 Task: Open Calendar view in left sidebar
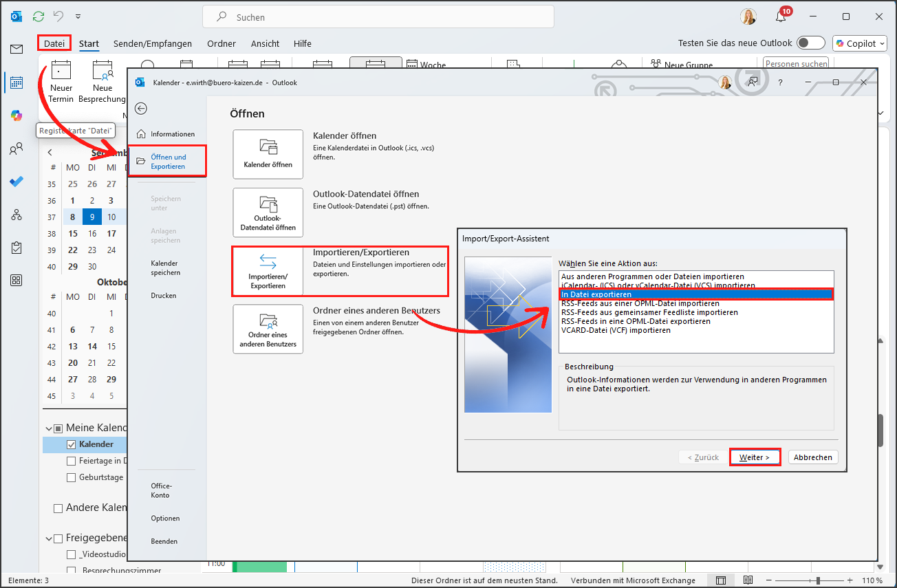(17, 83)
